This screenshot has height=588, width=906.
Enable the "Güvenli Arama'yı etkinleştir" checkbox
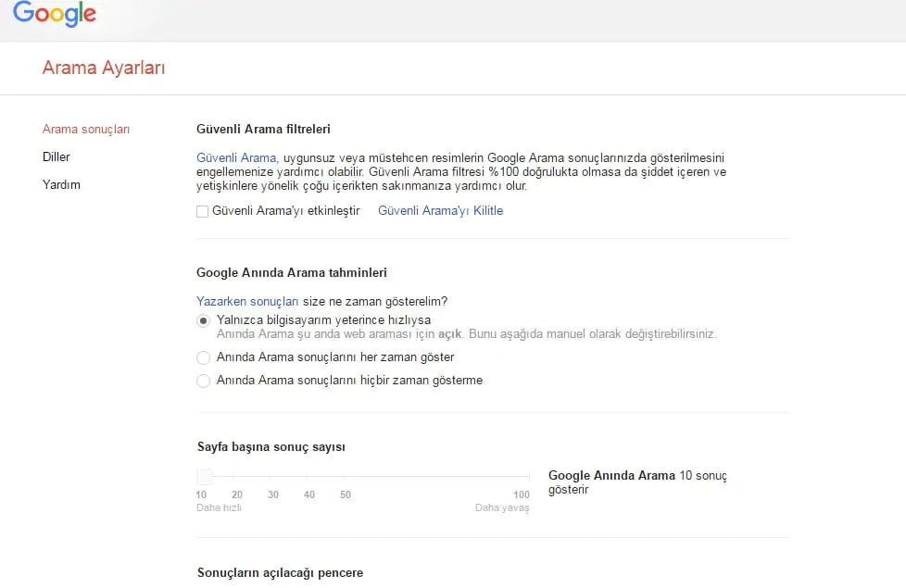click(x=201, y=211)
